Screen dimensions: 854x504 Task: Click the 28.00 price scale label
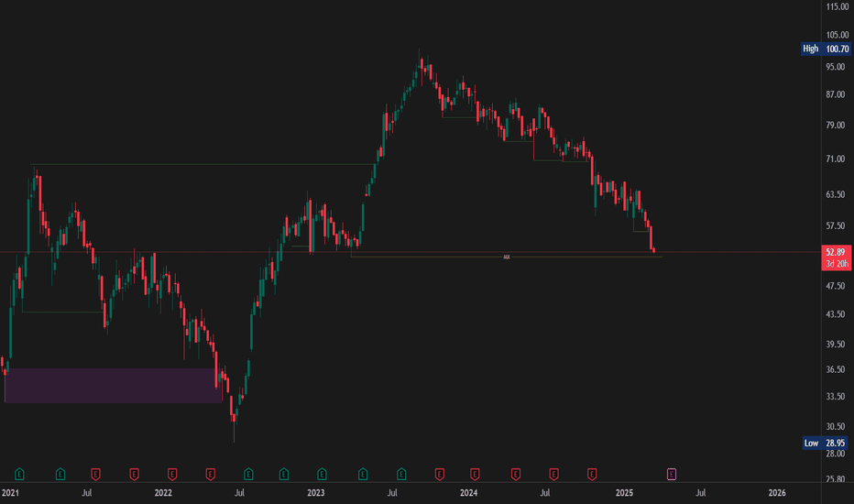point(836,454)
